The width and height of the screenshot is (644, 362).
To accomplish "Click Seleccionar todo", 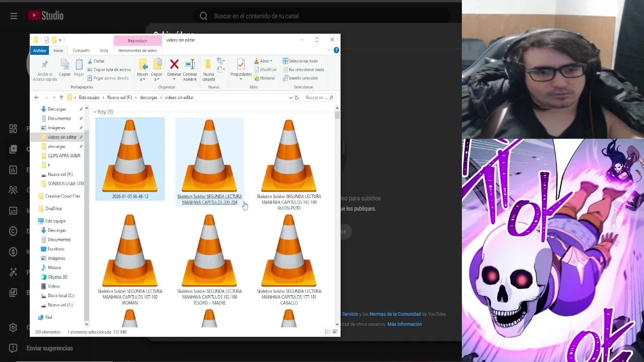I will coord(300,61).
